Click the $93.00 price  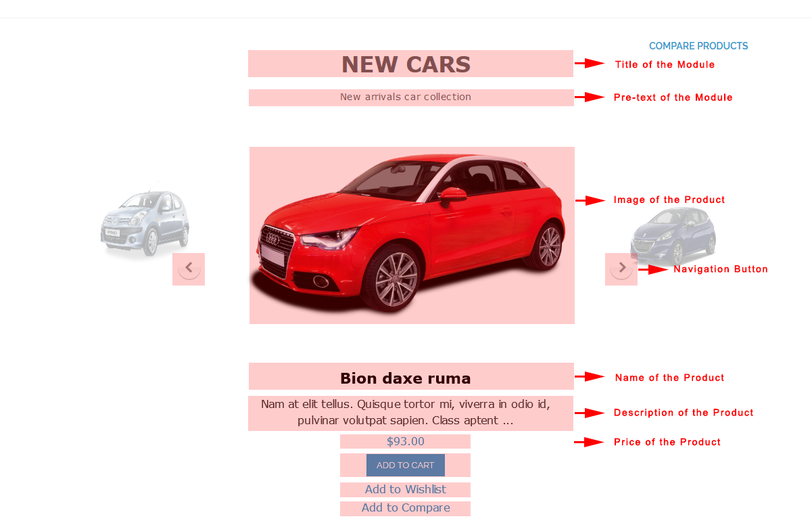406,442
